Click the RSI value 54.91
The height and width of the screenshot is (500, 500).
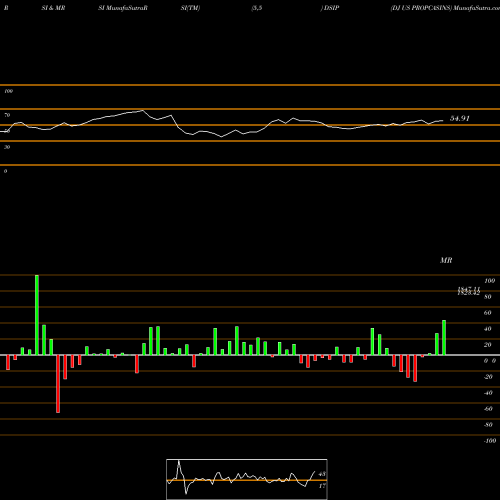(460, 118)
